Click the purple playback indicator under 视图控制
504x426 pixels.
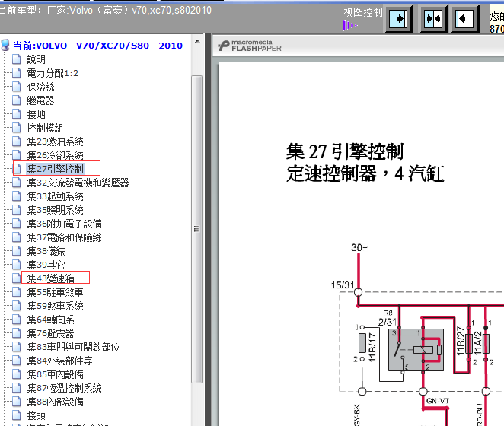[350, 25]
